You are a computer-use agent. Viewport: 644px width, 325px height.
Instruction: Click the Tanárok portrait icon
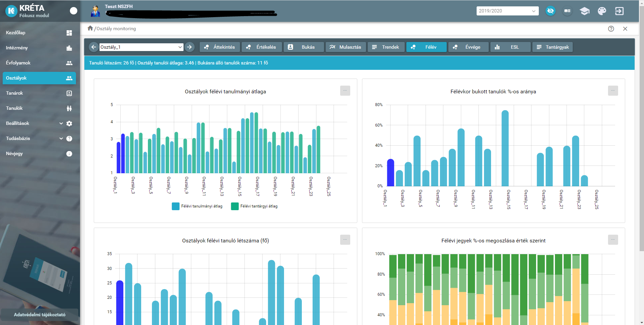69,93
